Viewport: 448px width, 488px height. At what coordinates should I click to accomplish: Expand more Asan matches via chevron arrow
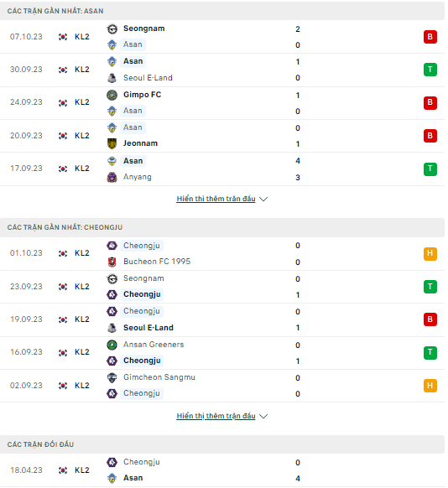point(263,199)
